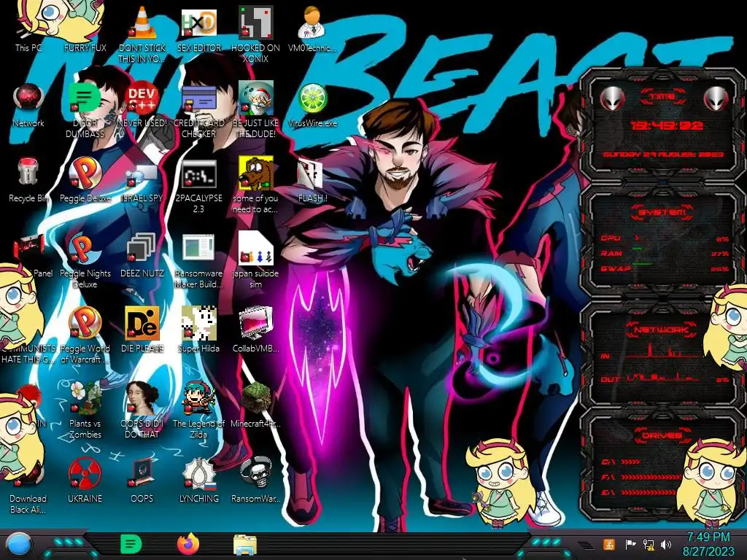Image resolution: width=747 pixels, height=560 pixels.
Task: Launch Plants vs Zombies
Action: click(85, 410)
